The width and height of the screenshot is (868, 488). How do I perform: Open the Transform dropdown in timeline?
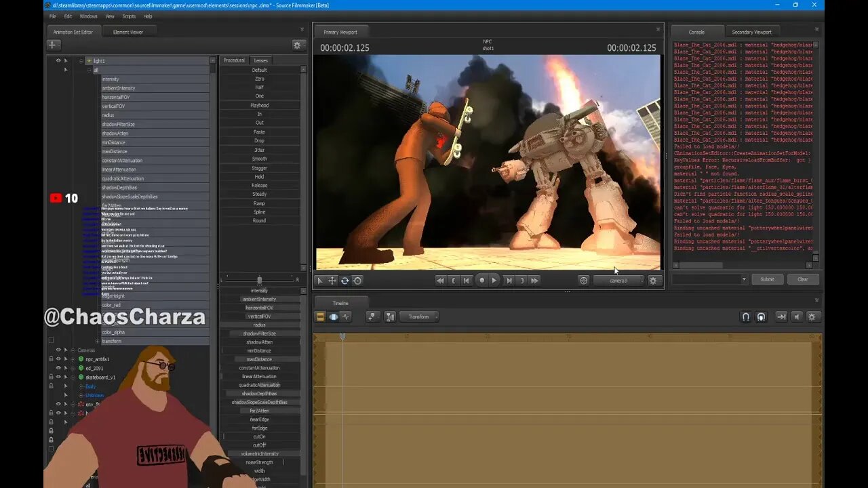coord(419,317)
